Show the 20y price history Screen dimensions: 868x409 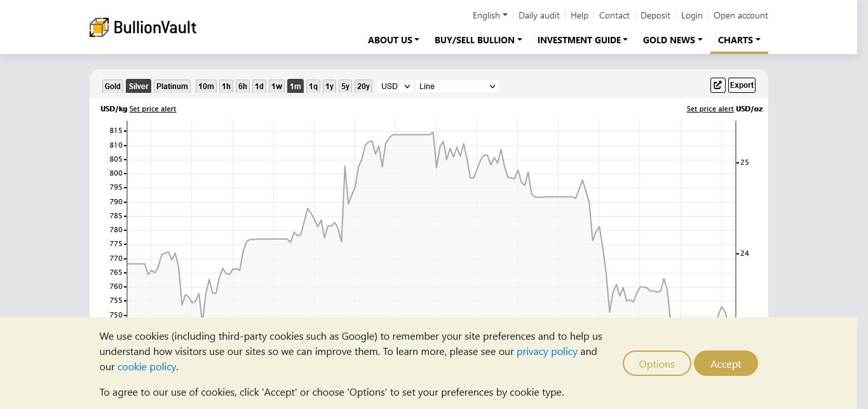(x=363, y=87)
